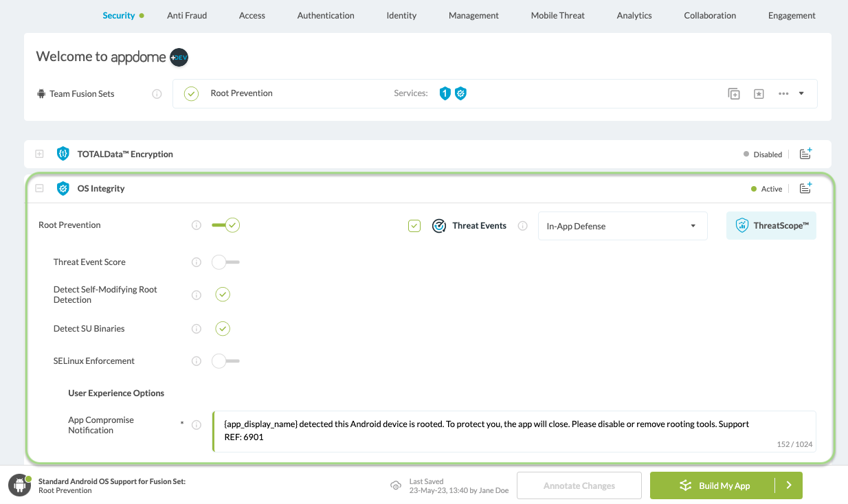Click info icon next to Threat Events
848x504 pixels.
click(x=523, y=226)
